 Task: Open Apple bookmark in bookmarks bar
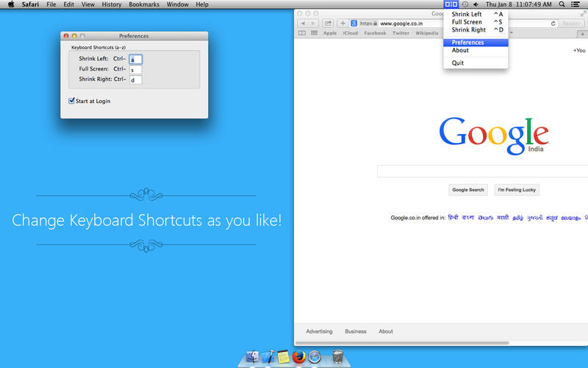click(330, 33)
